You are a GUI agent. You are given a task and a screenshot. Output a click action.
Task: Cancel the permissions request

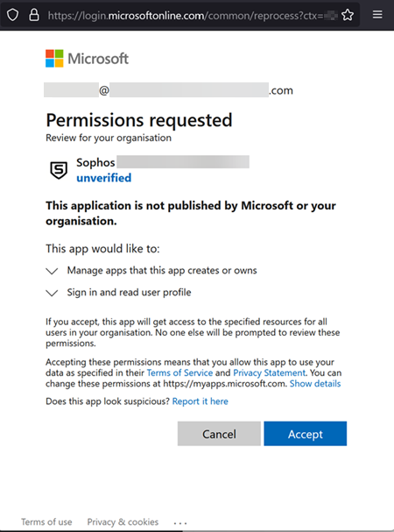pos(219,434)
